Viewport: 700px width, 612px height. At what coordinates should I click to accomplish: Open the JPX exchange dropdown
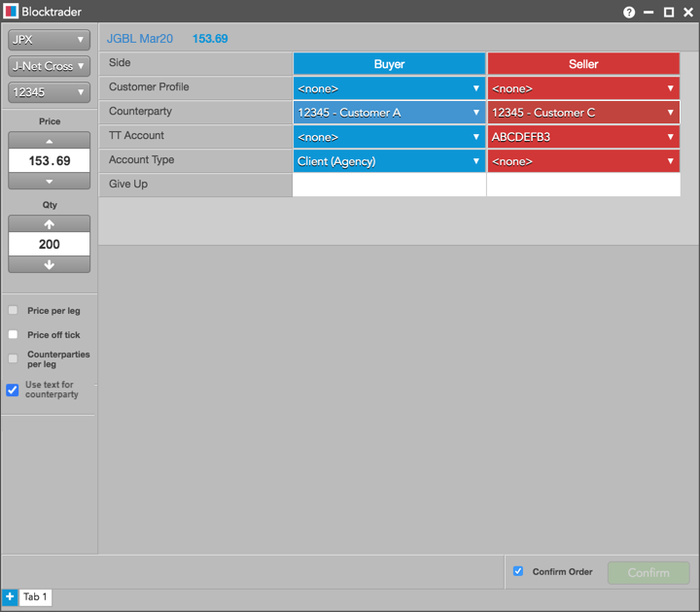point(49,40)
